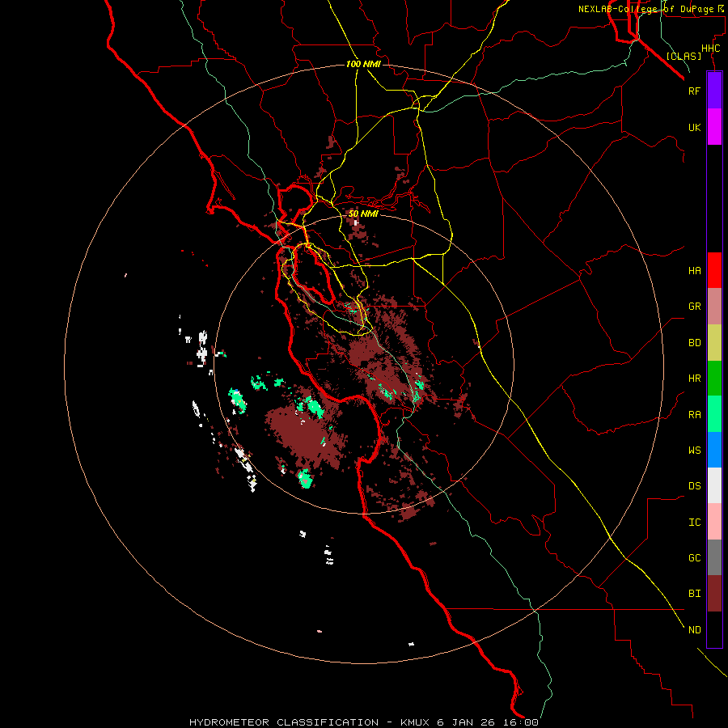728x728 pixels.
Task: Click the GC gray legend swatch
Action: pos(714,557)
